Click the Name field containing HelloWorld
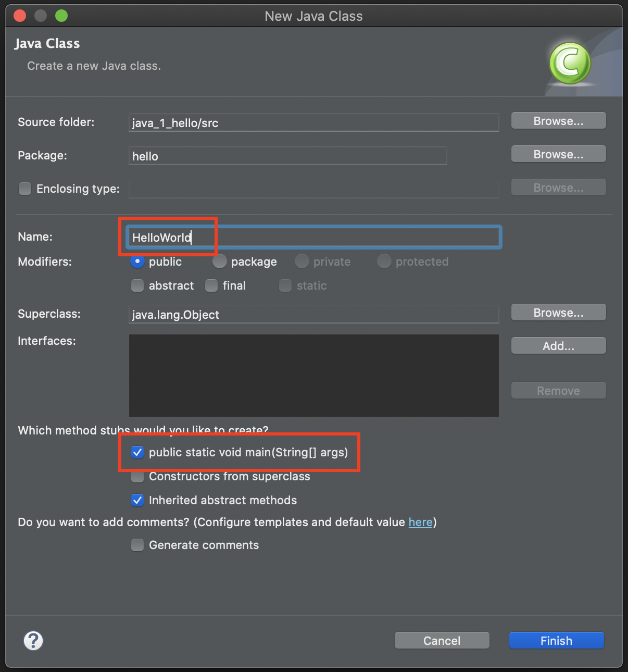The image size is (628, 672). point(313,238)
